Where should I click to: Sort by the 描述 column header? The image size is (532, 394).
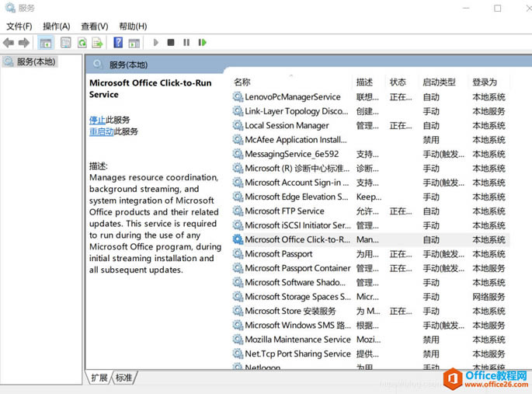[x=364, y=82]
